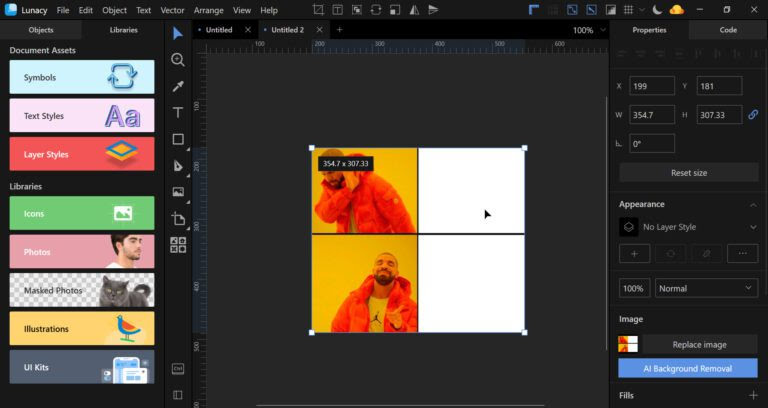Open the components grid tool

pyautogui.click(x=178, y=245)
